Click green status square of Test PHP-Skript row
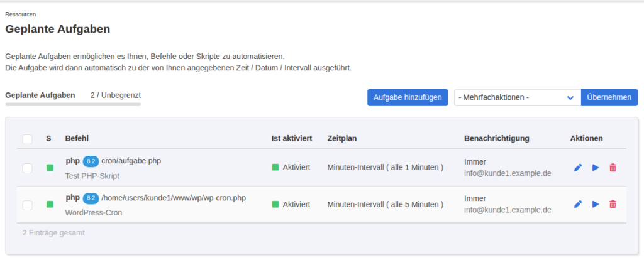 point(50,168)
